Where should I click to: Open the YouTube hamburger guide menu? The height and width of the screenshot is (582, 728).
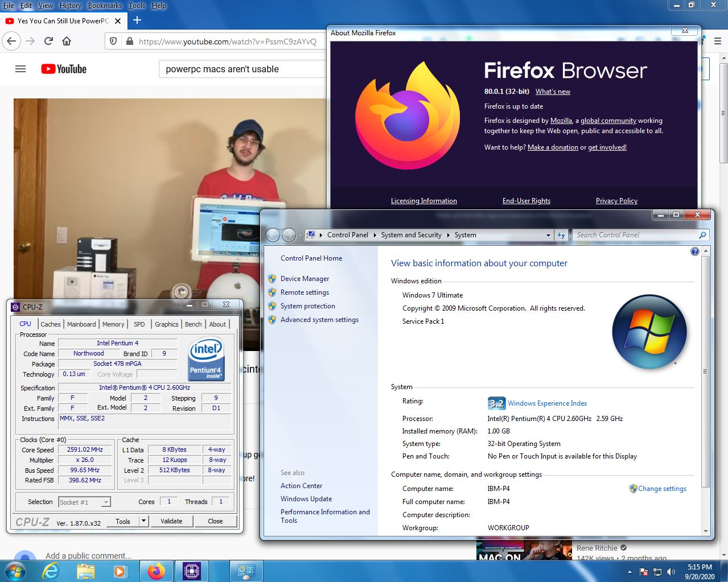20,69
